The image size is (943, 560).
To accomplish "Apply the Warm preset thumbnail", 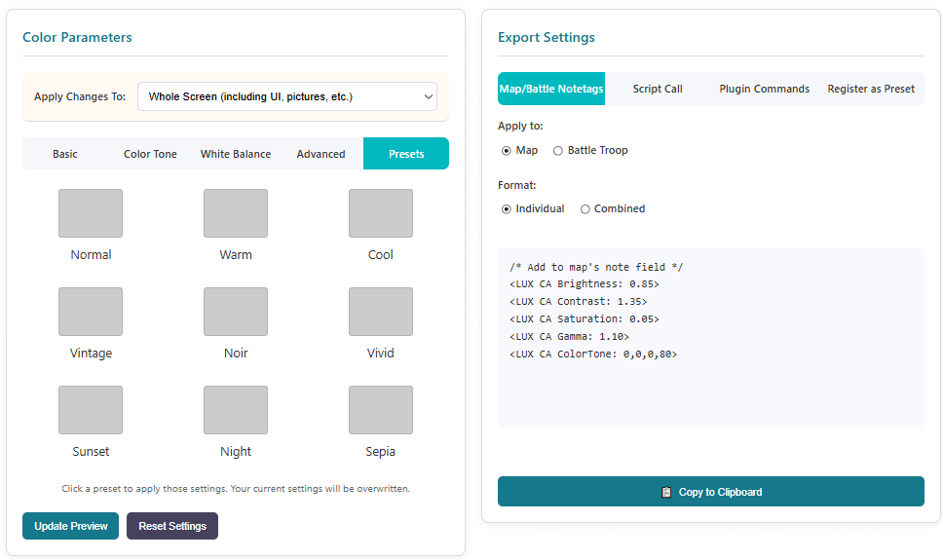I will (x=236, y=213).
